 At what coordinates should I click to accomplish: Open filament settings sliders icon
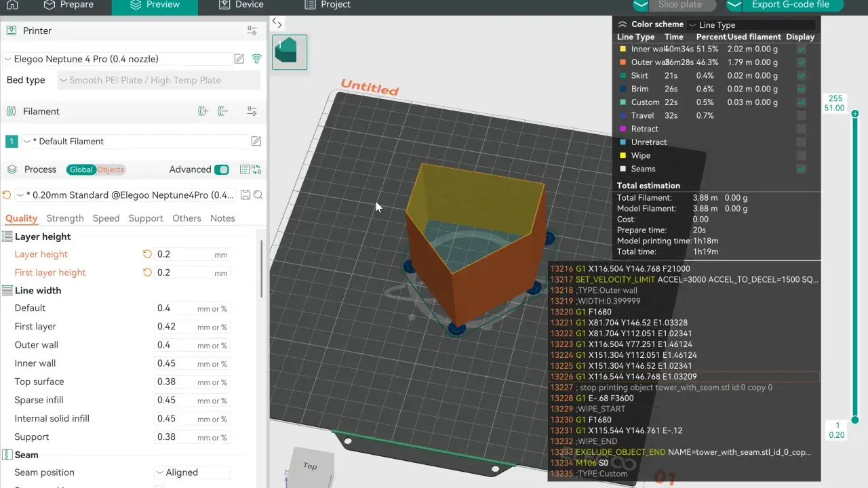click(252, 111)
